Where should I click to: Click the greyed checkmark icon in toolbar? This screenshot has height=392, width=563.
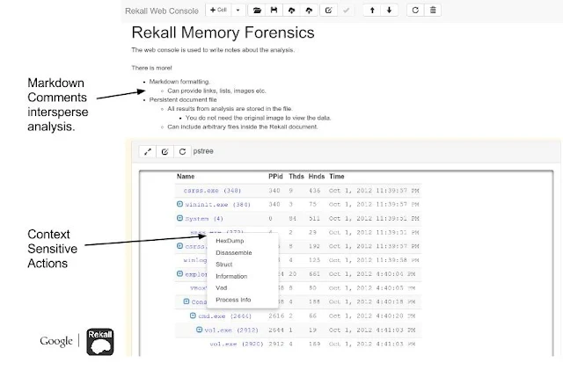click(346, 10)
